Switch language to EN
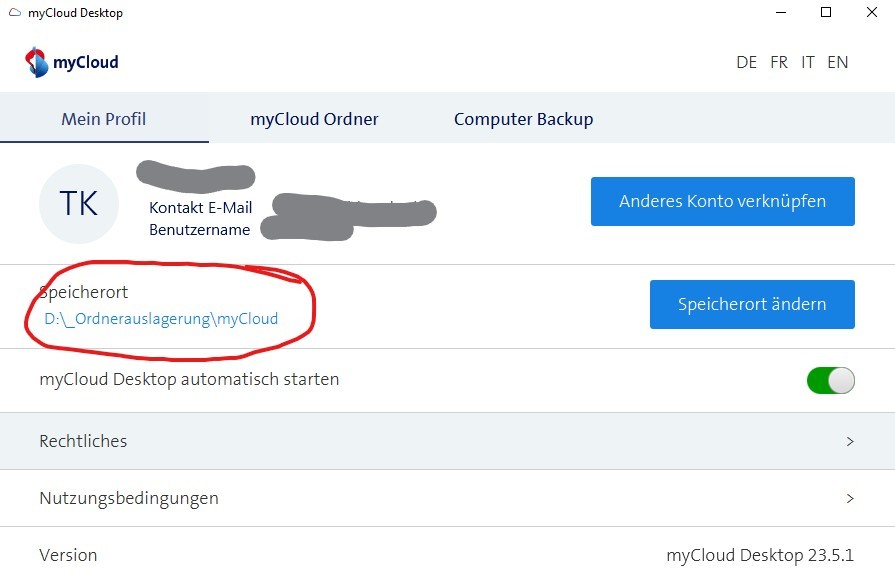Screen dimensions: 895x585 837,62
